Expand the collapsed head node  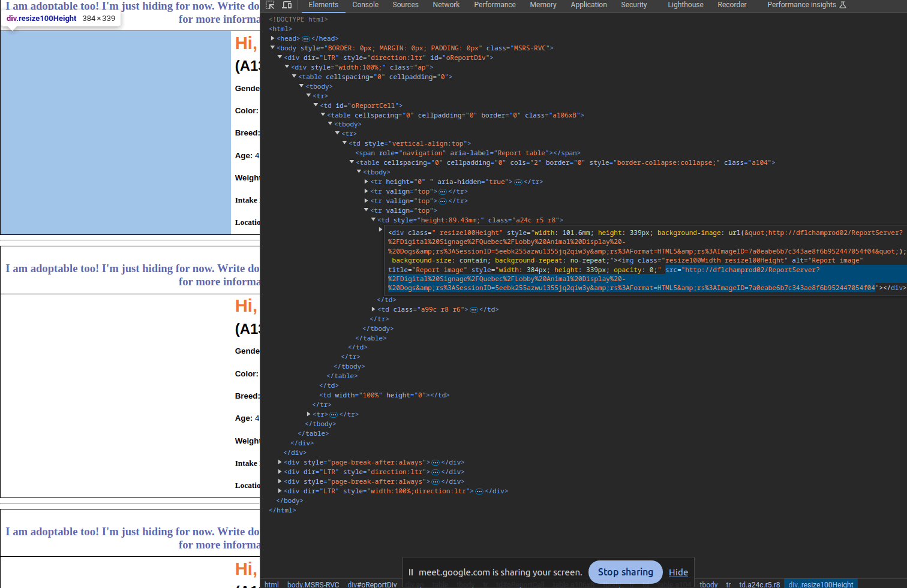coord(273,38)
